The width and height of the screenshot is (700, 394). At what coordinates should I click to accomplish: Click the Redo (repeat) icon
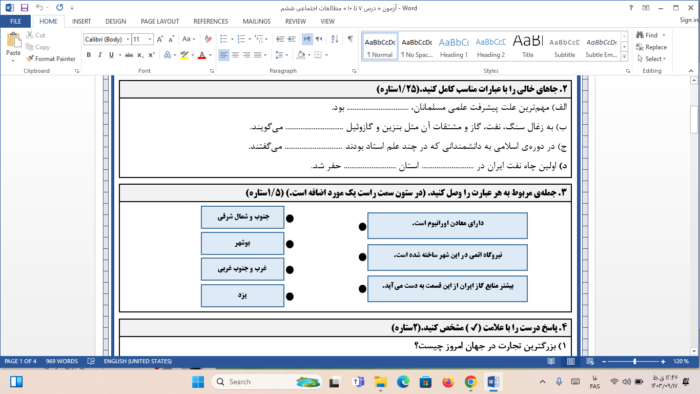pos(59,8)
